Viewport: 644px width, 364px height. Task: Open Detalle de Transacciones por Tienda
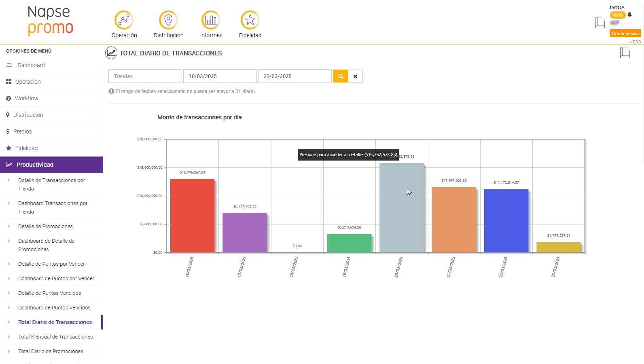51,184
